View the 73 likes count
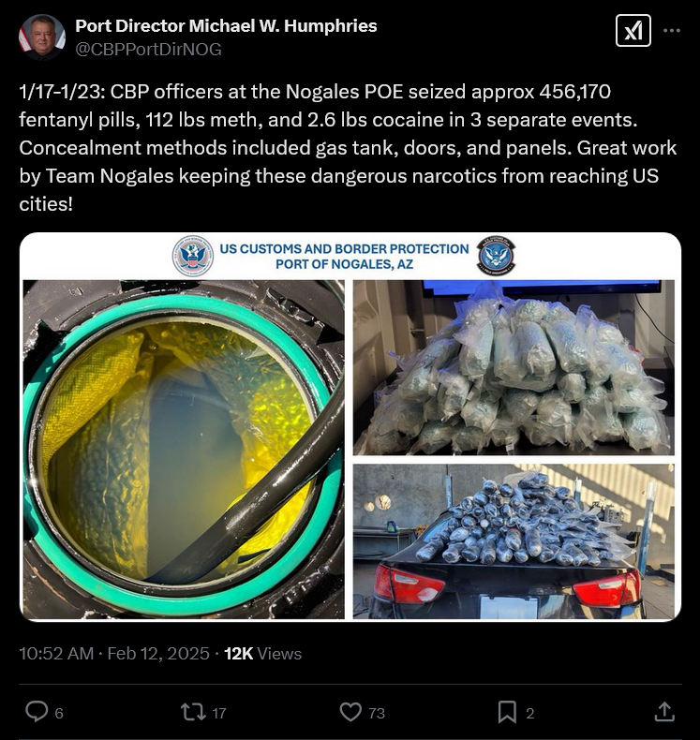The height and width of the screenshot is (740, 700). coord(377,713)
